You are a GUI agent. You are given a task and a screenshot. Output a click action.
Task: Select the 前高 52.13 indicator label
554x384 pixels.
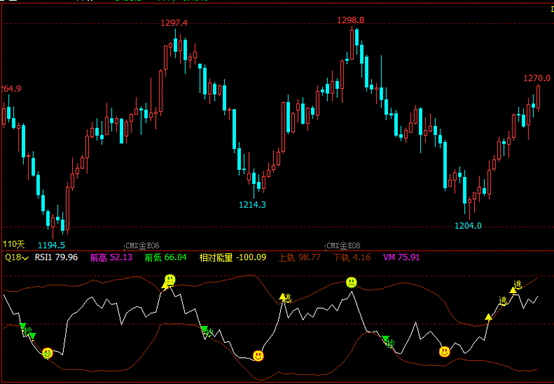pos(111,257)
